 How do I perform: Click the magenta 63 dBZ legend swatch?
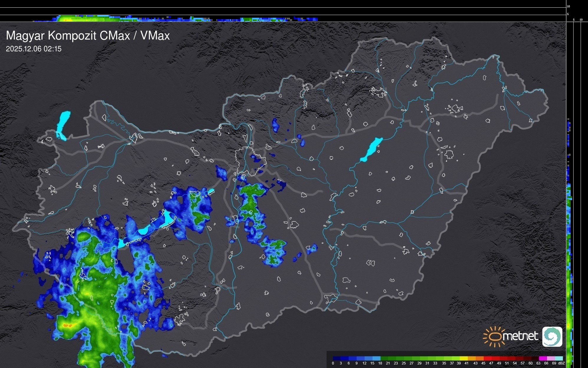pyautogui.click(x=542, y=358)
